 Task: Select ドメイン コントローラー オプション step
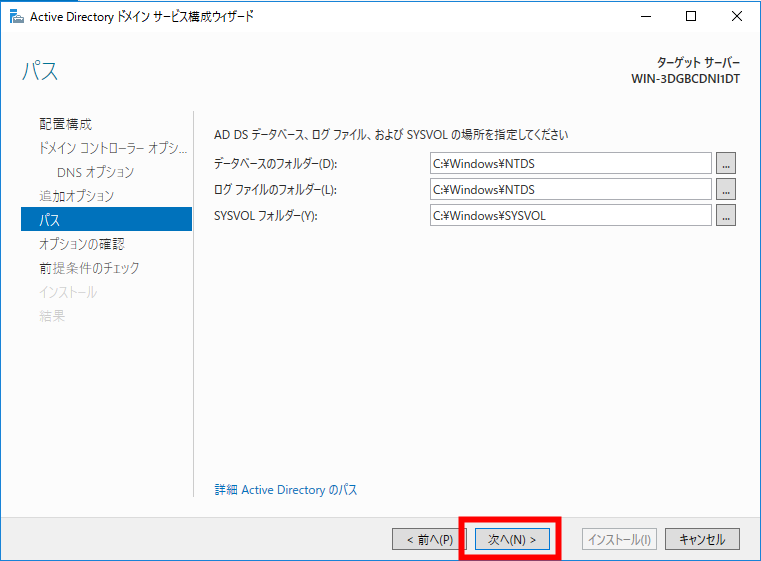coord(113,148)
